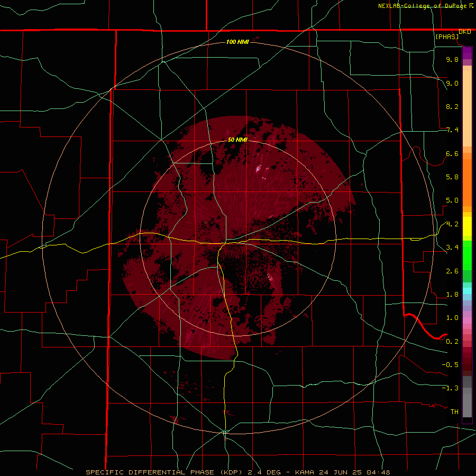Pick the bright yellow color bar segment

[467, 226]
